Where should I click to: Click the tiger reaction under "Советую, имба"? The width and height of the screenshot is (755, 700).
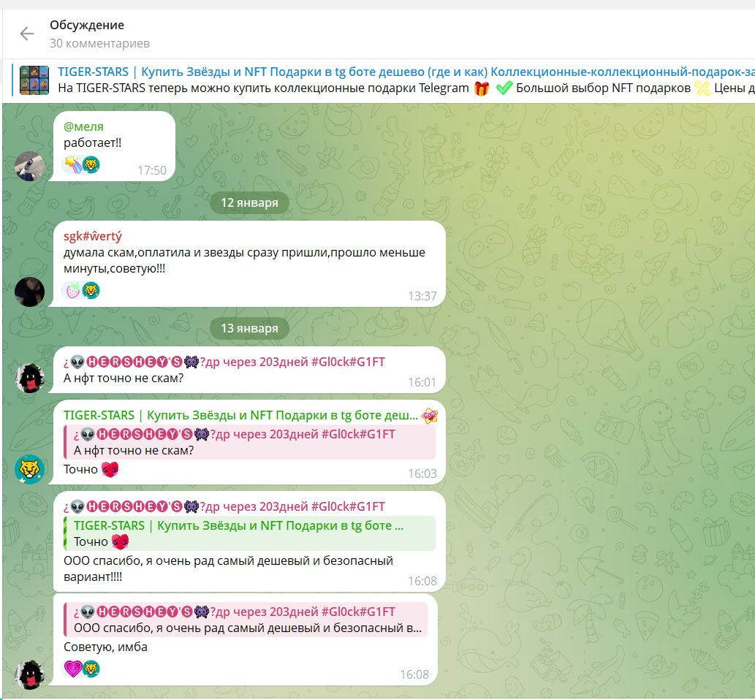pos(91,668)
